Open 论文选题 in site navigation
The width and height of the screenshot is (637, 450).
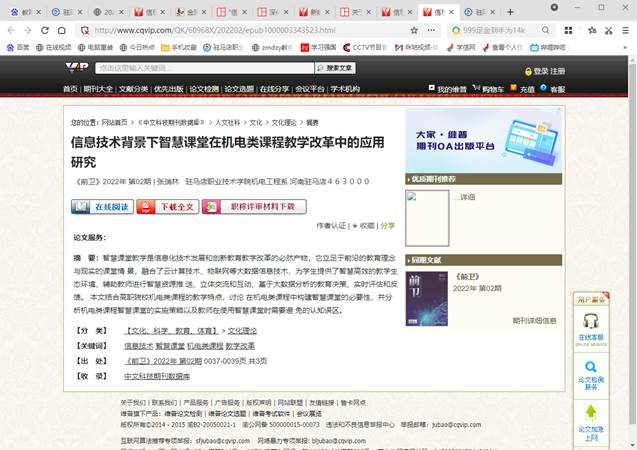(x=239, y=89)
